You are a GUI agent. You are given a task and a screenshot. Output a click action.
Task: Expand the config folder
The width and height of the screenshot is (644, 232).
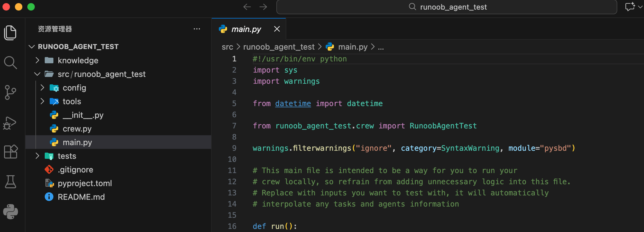point(74,88)
